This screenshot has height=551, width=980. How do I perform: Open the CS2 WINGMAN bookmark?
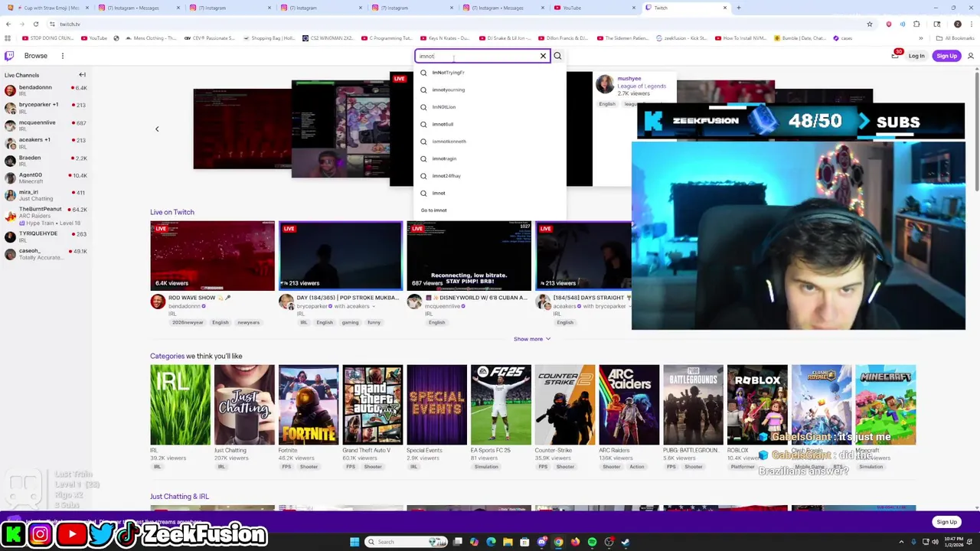(328, 38)
